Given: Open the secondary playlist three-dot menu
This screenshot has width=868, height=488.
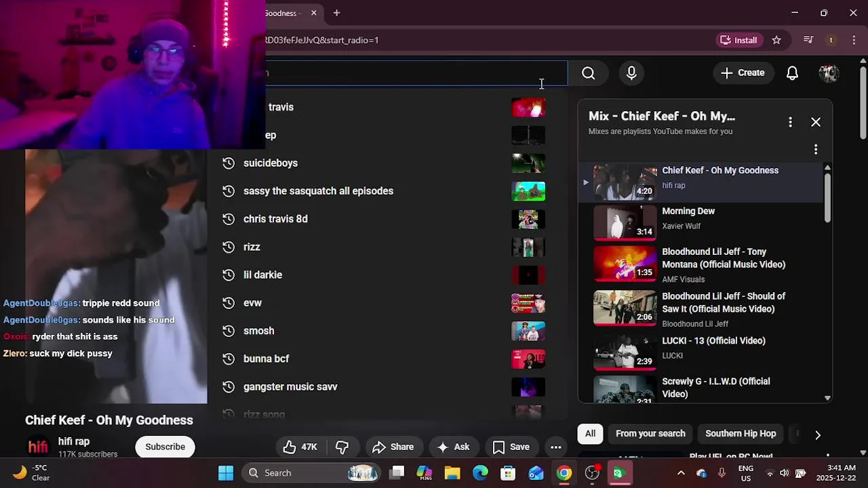Looking at the screenshot, I should tap(816, 149).
